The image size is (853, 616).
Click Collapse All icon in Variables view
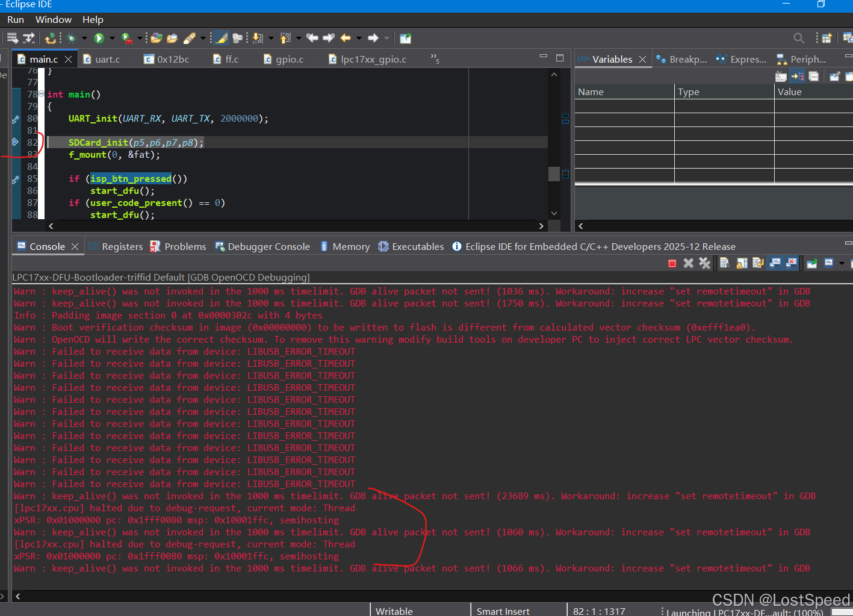pos(814,76)
